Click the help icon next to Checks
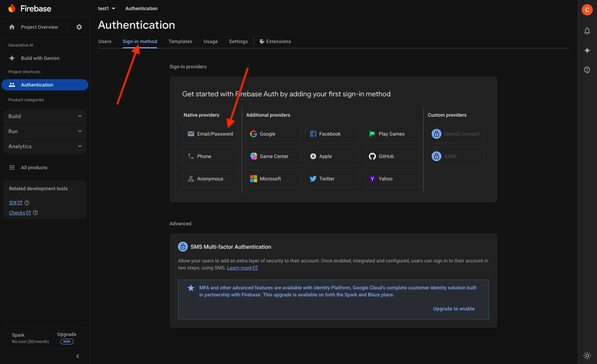Screen dimensions: 597x364 click(35, 213)
